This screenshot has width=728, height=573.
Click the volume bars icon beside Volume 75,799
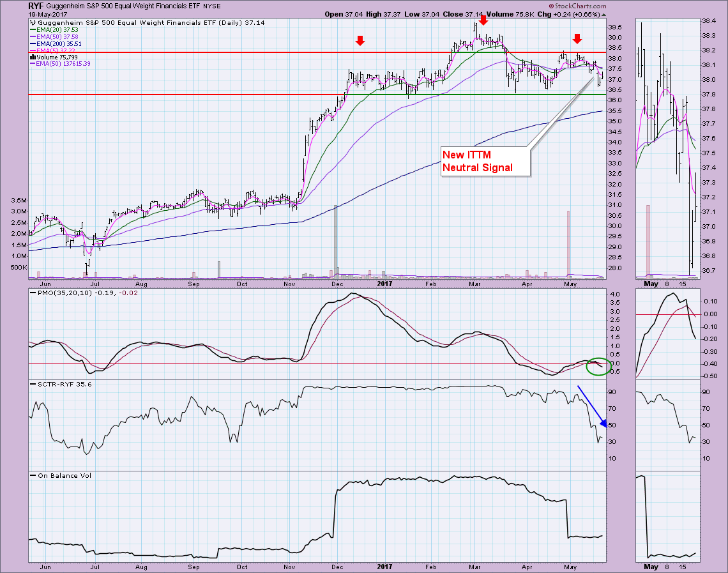click(33, 57)
